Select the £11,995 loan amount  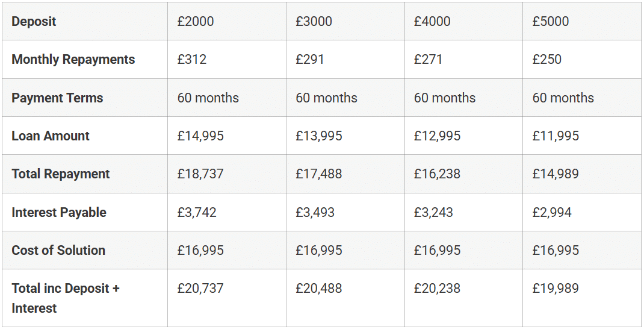point(556,136)
